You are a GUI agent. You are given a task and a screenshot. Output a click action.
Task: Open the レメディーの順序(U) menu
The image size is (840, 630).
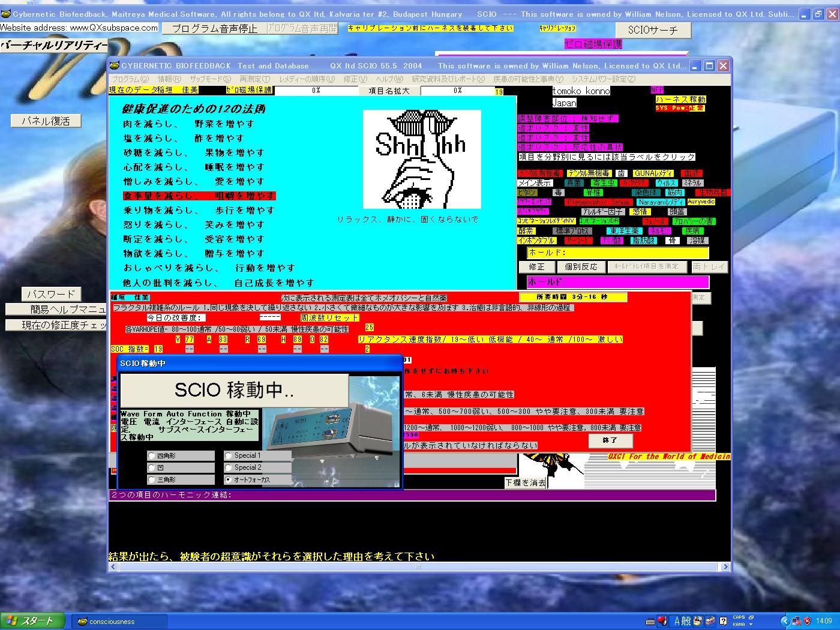(x=307, y=79)
